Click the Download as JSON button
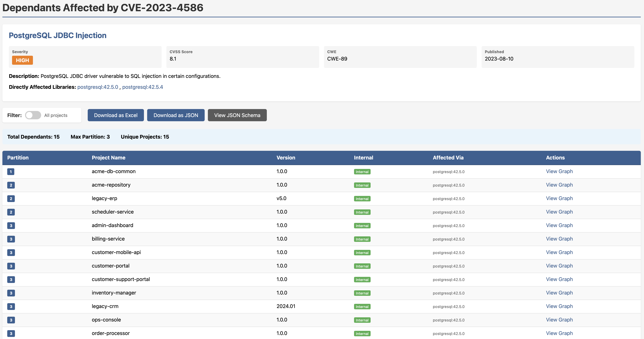The width and height of the screenshot is (644, 339). tap(176, 115)
